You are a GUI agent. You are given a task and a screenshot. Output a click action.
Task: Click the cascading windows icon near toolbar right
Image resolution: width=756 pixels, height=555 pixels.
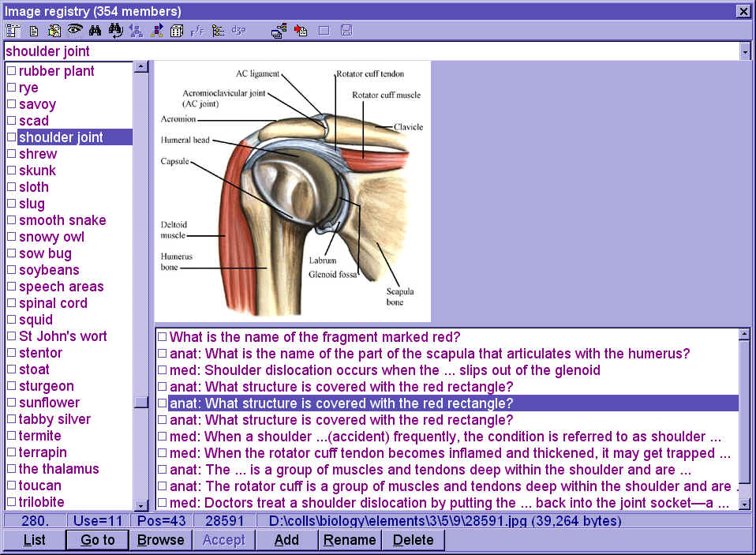278,31
